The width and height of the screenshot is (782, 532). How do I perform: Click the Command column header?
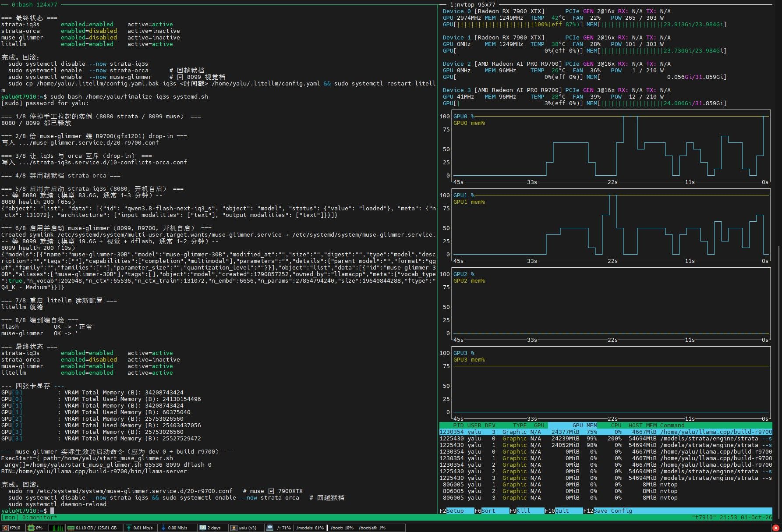pyautogui.click(x=672, y=425)
